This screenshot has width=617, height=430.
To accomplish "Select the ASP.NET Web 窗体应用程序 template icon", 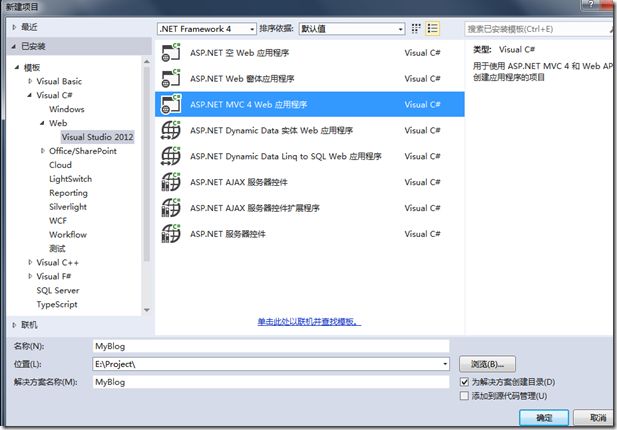I will click(x=171, y=79).
